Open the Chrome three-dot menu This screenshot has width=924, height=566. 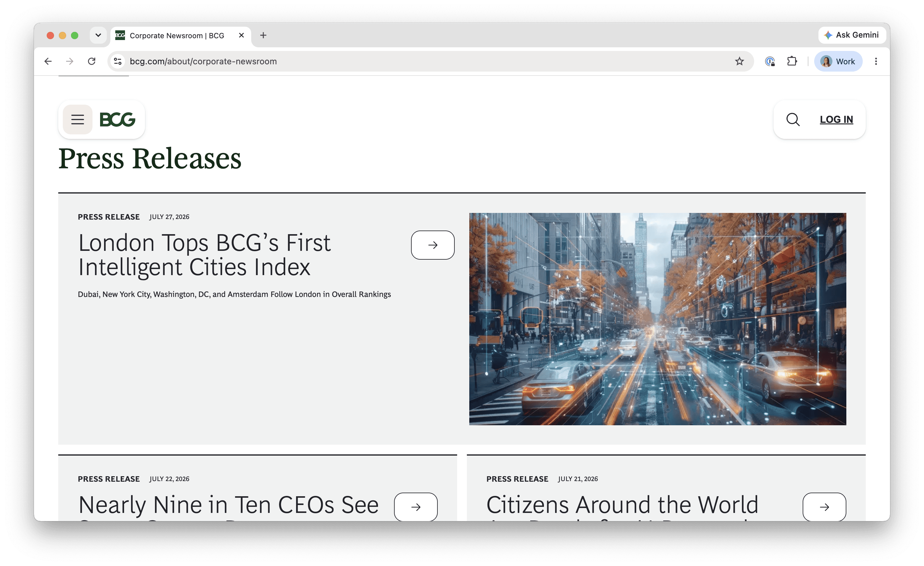click(876, 61)
